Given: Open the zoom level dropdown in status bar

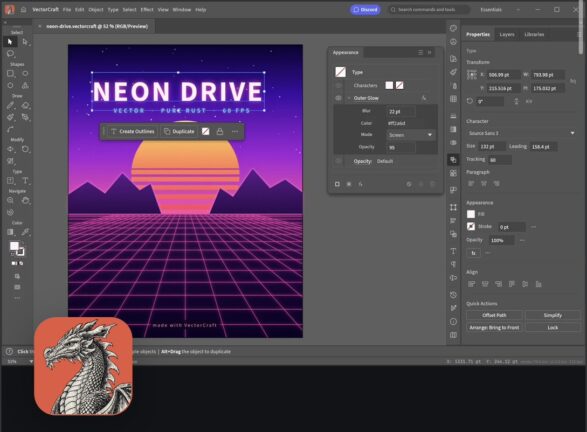Looking at the screenshot, I should (31, 361).
